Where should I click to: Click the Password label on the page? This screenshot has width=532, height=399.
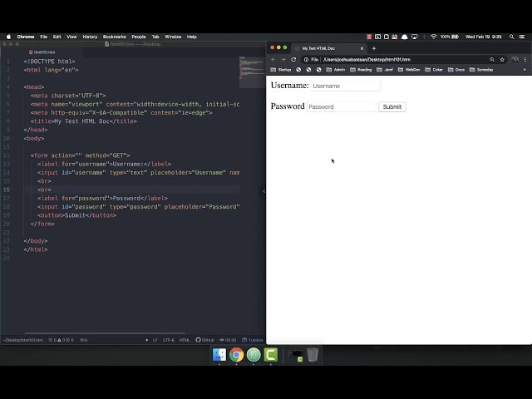tap(288, 106)
